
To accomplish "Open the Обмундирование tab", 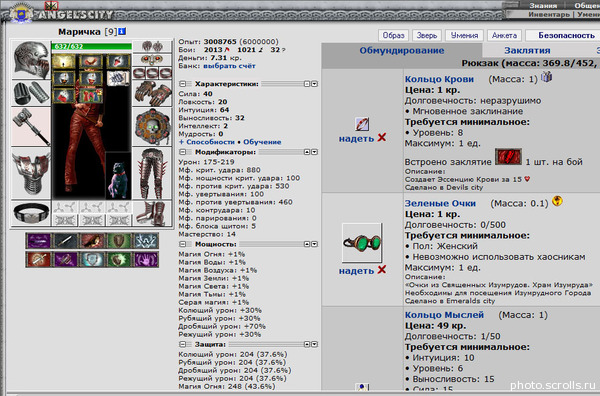I will point(401,51).
